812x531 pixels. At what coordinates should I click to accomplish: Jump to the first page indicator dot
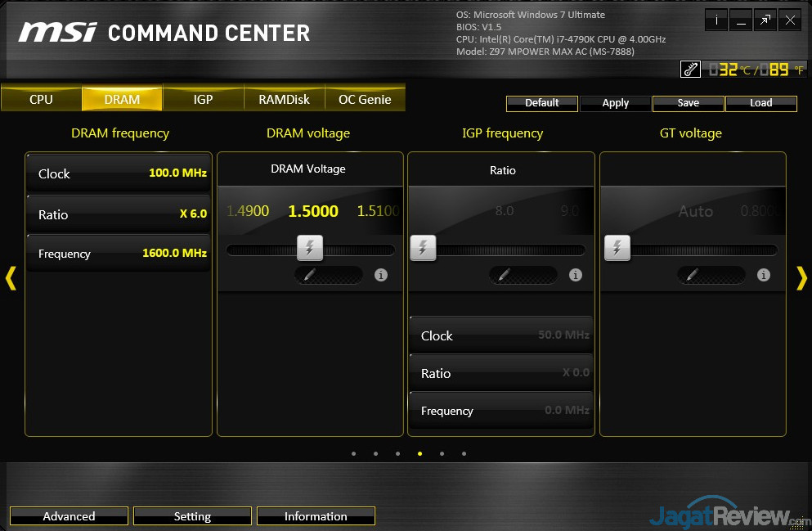[x=353, y=453]
